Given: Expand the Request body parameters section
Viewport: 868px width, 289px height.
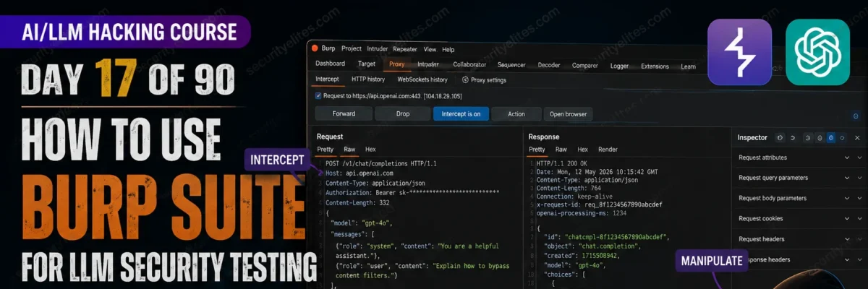Looking at the screenshot, I should click(x=799, y=198).
